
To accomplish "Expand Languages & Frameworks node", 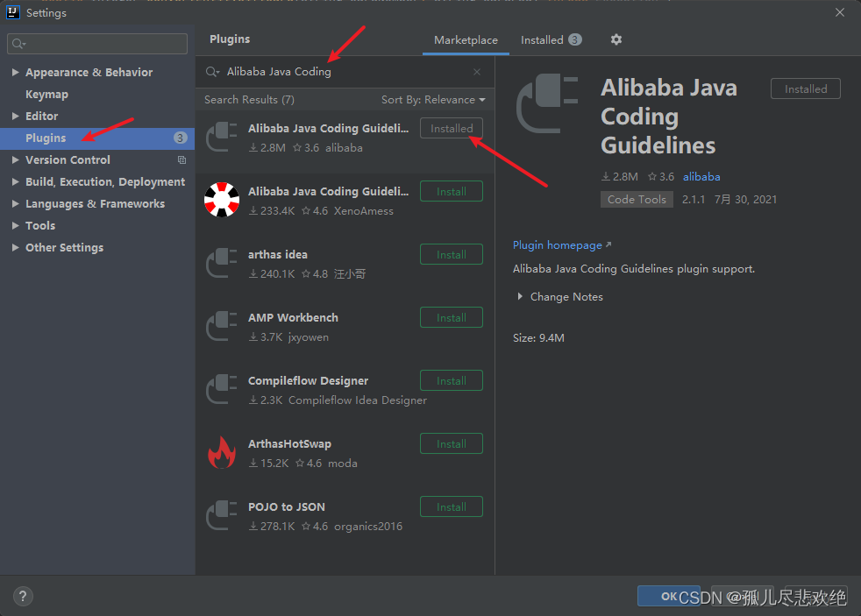I will (x=16, y=203).
